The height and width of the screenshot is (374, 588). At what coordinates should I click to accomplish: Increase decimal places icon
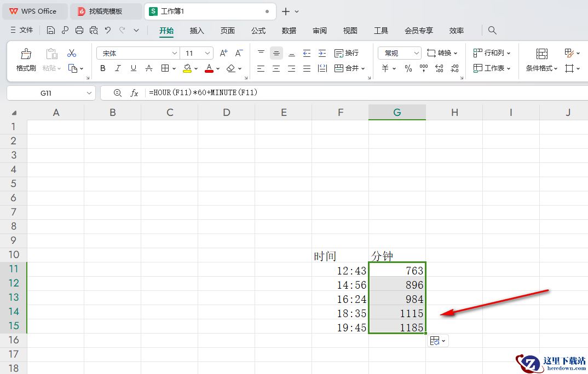tap(439, 68)
